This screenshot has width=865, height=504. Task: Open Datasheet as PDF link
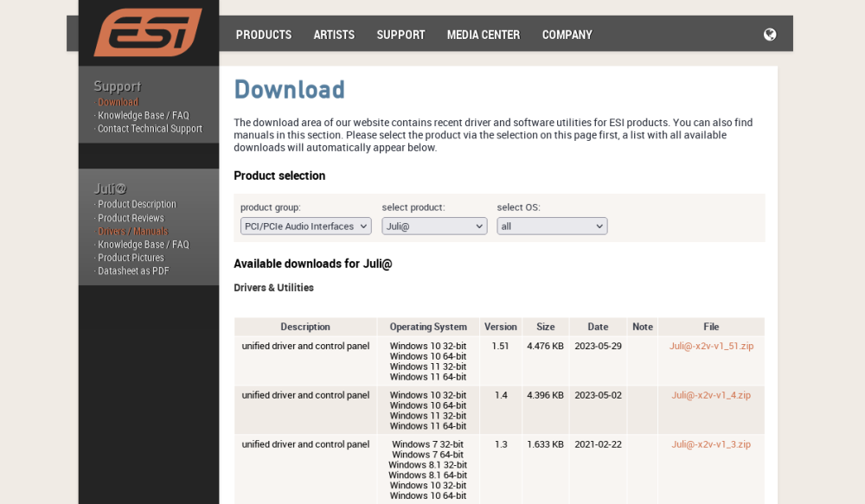tap(133, 271)
